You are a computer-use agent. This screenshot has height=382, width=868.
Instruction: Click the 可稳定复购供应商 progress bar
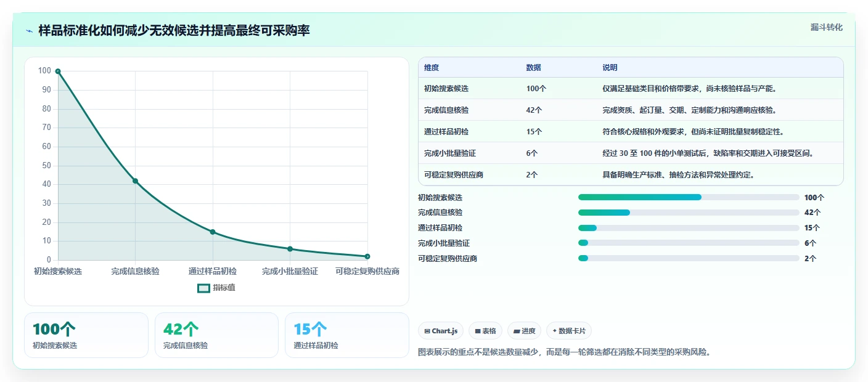689,259
